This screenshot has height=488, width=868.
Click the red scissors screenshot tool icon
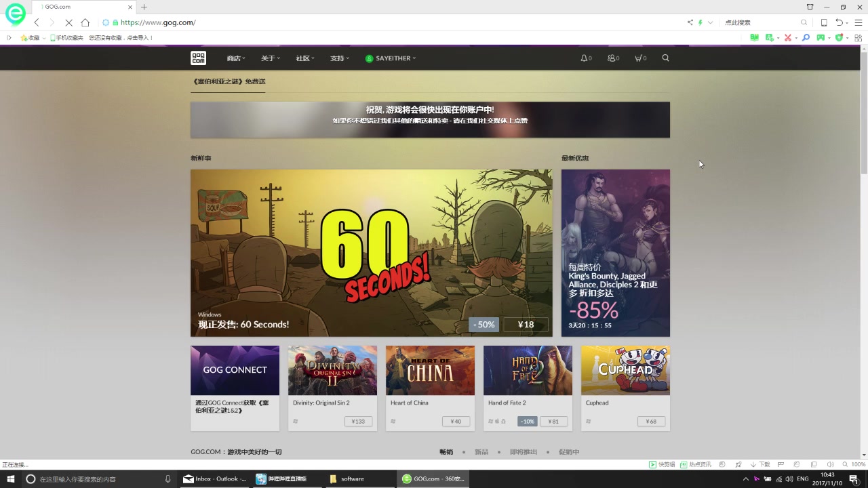click(x=788, y=38)
